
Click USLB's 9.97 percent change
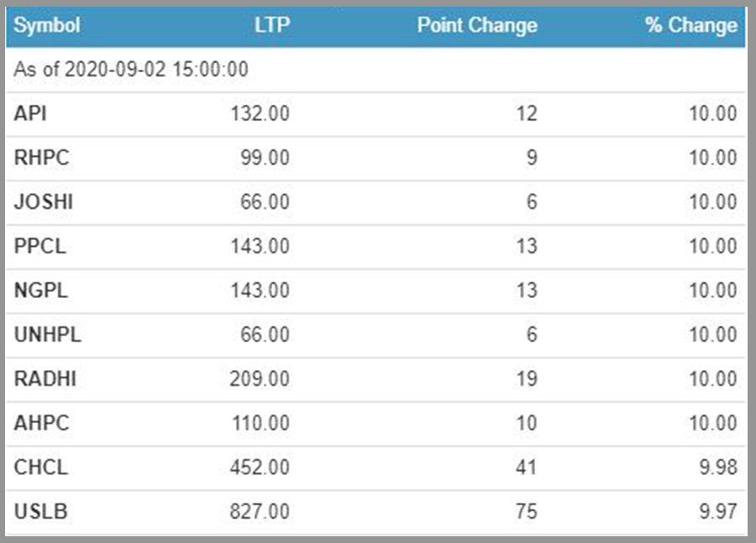pos(718,512)
